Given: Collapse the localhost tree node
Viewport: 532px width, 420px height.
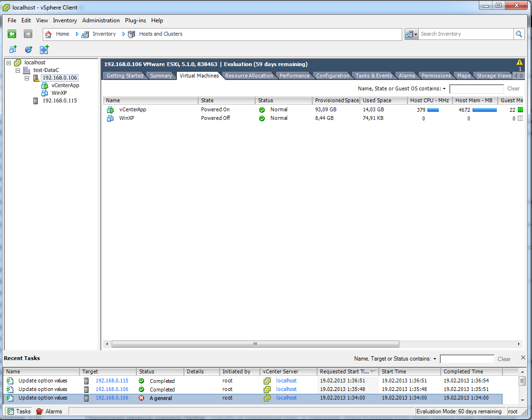Looking at the screenshot, I should 9,63.
